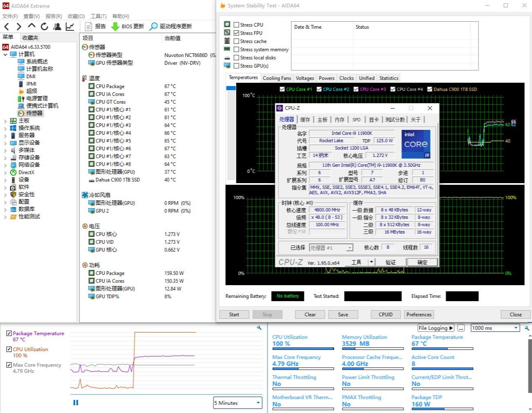The height and width of the screenshot is (413, 532).
Task: Click the GPU monitor icon next to Stress GPU(s)
Action: pyautogui.click(x=228, y=65)
